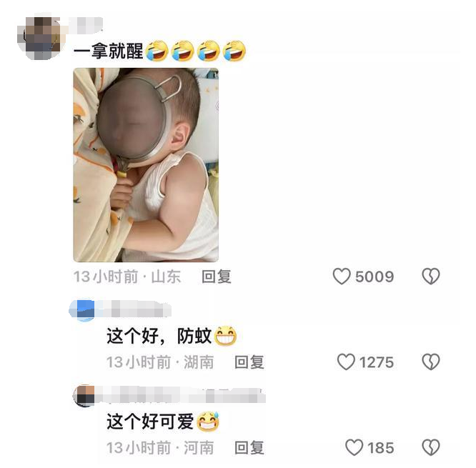
Task: Reply to the top comment from 山东
Action: tap(217, 277)
